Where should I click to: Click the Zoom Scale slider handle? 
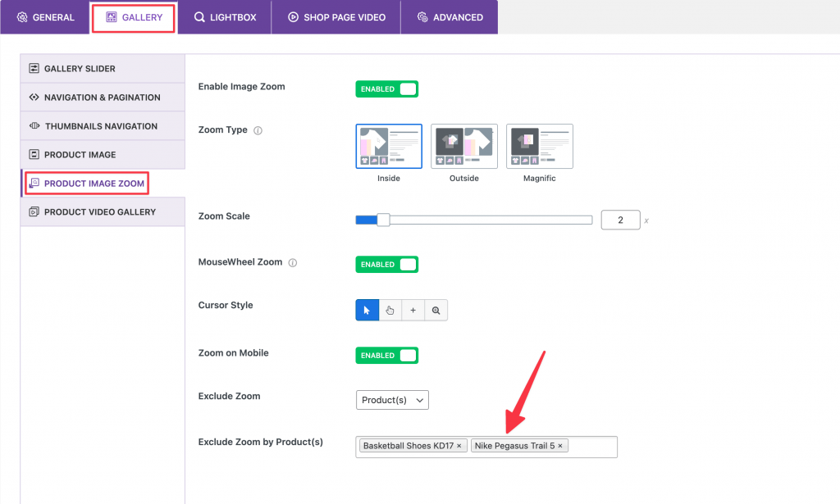coord(383,220)
